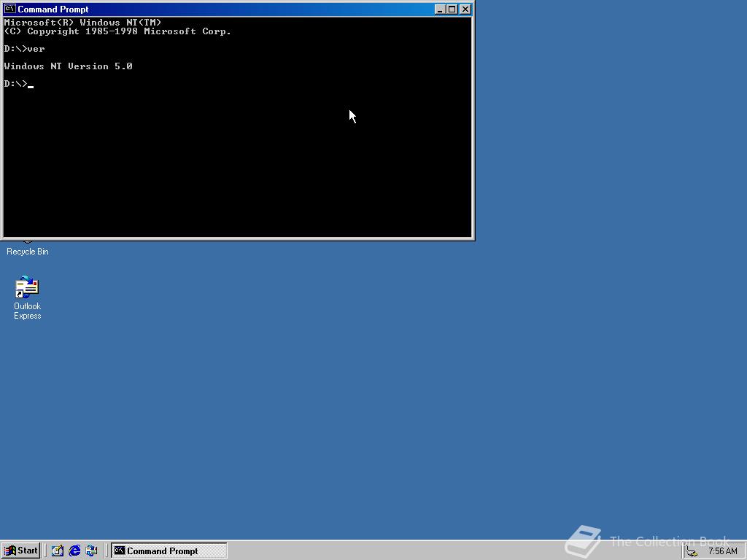Click the system tray network icon
This screenshot has width=747, height=560.
[x=692, y=551]
